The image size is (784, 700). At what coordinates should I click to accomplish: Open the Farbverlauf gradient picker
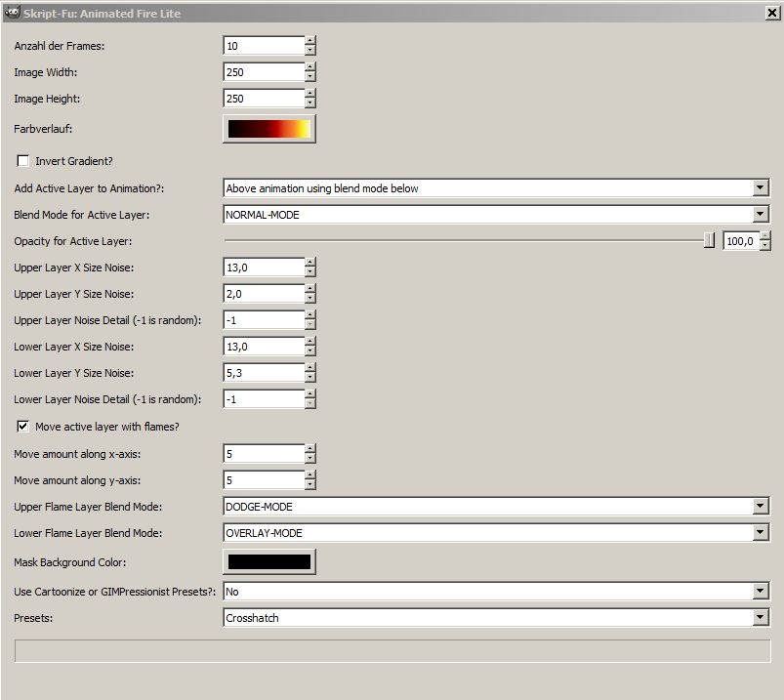[269, 129]
